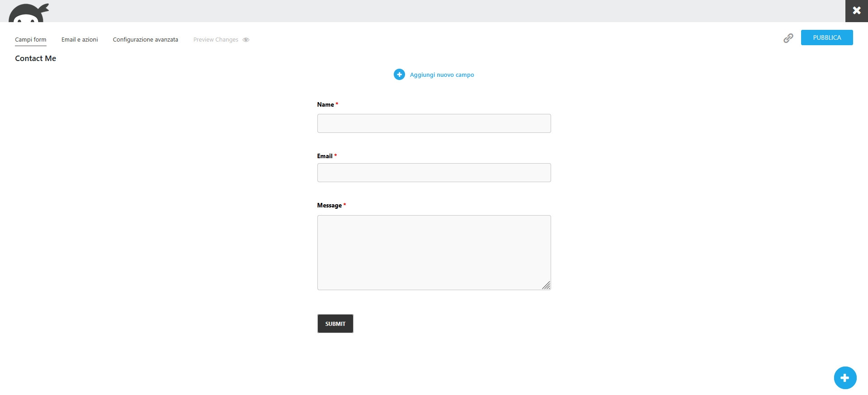Screen dimensions: 868x395
Task: Toggle the Preview Changes eye icon
Action: [246, 40]
